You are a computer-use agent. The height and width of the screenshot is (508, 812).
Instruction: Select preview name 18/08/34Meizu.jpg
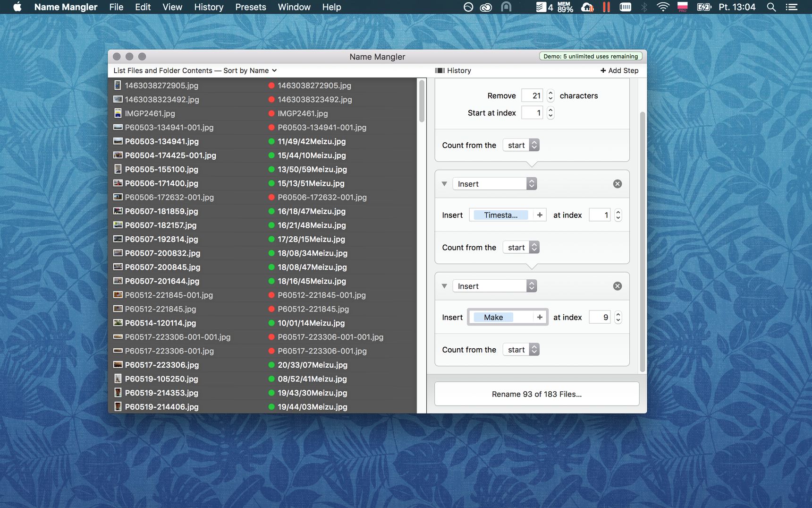(313, 253)
